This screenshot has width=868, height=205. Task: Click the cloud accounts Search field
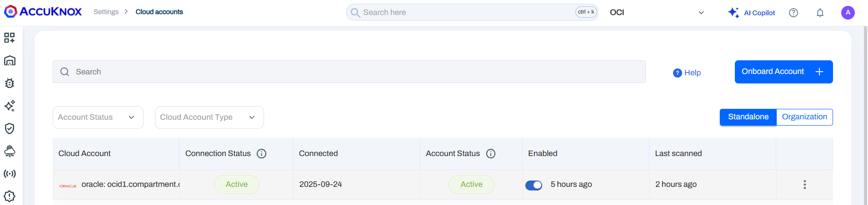(x=349, y=72)
